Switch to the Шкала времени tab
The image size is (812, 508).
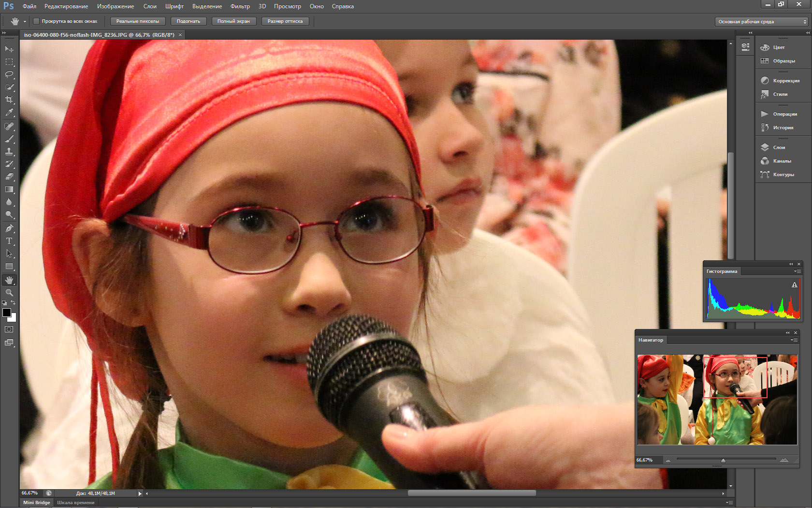coord(76,503)
